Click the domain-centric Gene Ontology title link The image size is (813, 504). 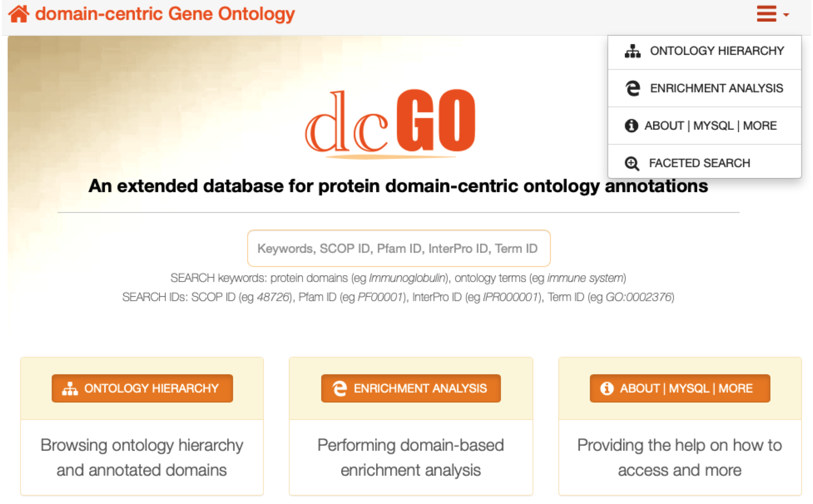pyautogui.click(x=165, y=14)
